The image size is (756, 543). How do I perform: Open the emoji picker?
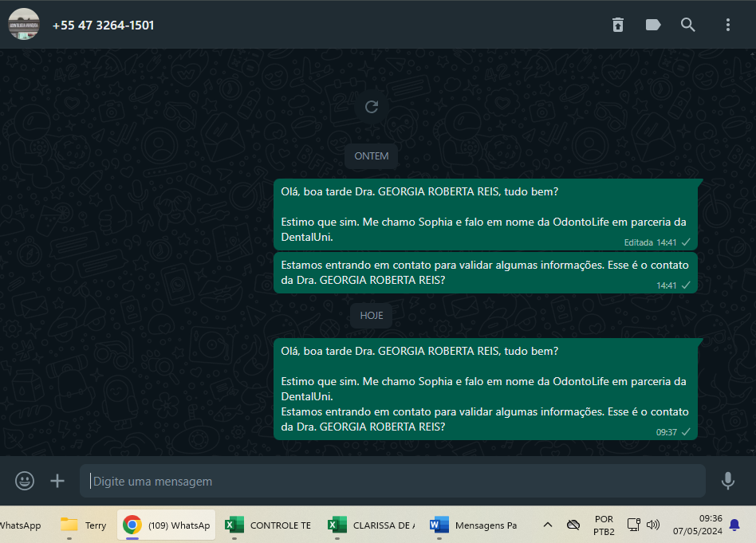(x=25, y=481)
